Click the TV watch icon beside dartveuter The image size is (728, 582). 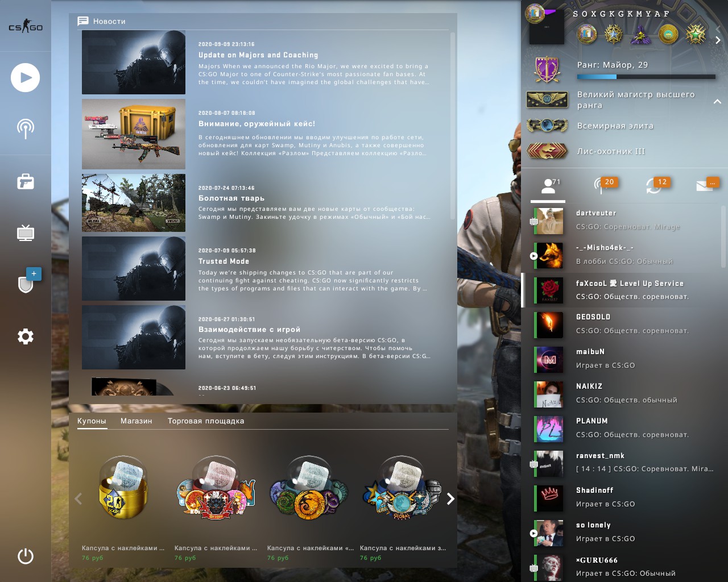coord(533,221)
